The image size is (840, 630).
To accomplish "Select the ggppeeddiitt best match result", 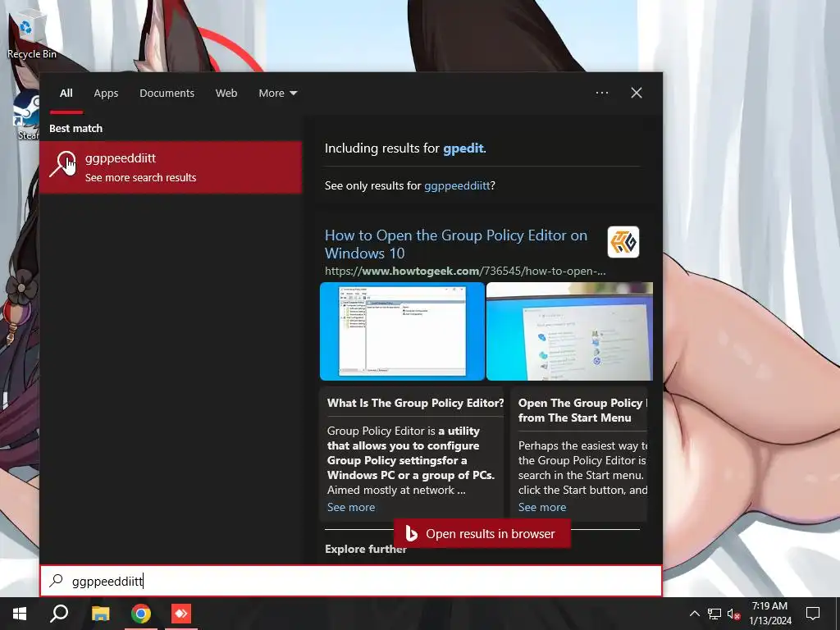I will 171,167.
